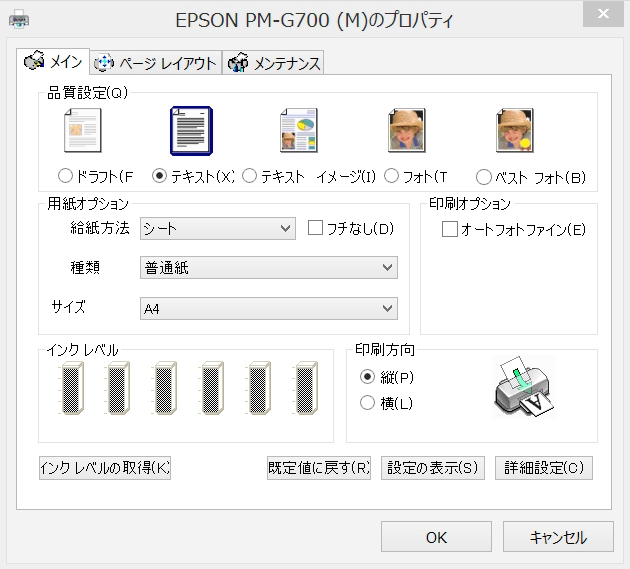Click the Text & Image quality icon
Image resolution: width=630 pixels, height=569 pixels.
299,131
